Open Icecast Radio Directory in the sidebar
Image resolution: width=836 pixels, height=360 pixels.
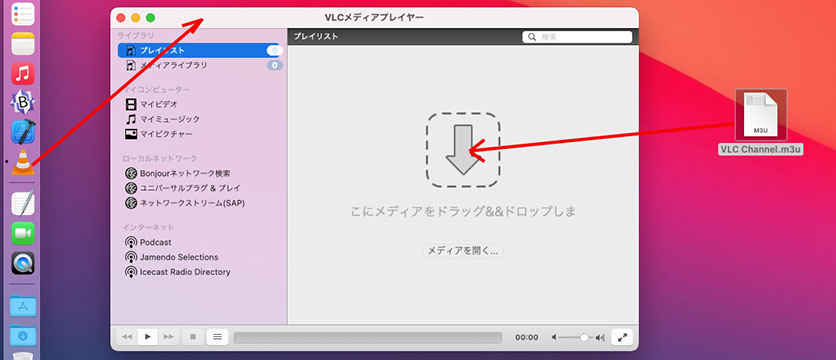click(178, 272)
